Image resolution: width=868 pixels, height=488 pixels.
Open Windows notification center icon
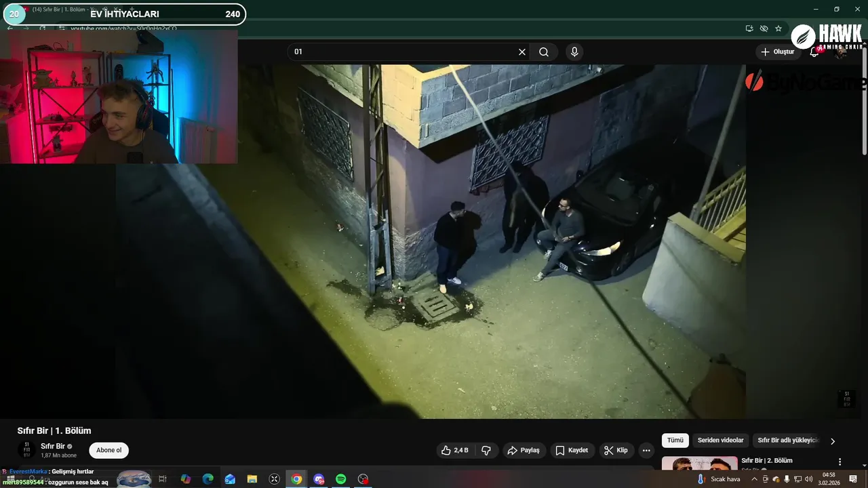point(852,479)
